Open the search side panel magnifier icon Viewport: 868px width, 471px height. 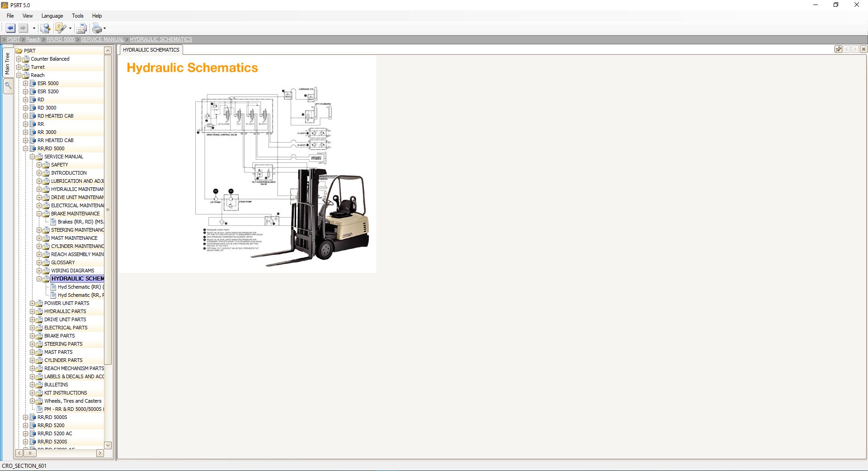click(8, 86)
